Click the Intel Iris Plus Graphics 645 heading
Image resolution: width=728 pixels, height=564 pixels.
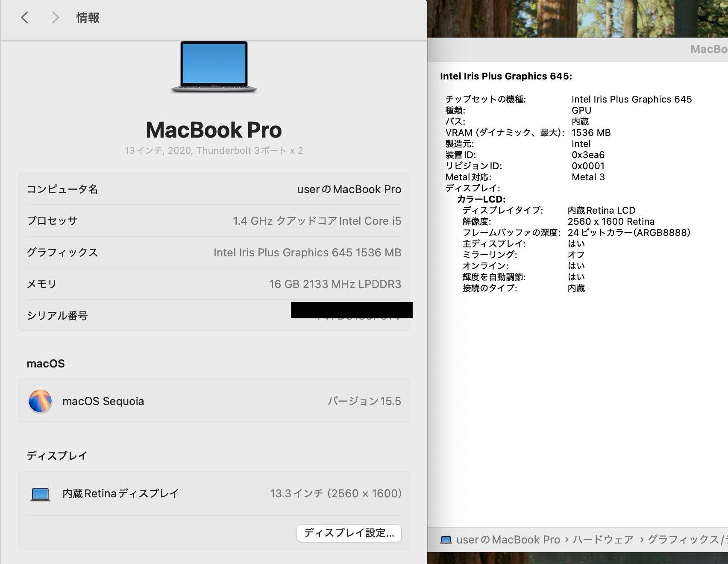pyautogui.click(x=506, y=76)
